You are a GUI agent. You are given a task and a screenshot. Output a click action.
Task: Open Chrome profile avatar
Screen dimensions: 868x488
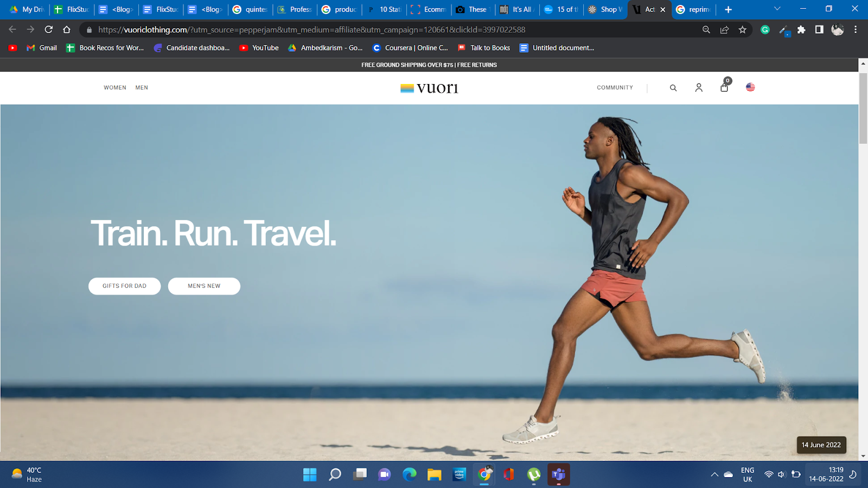838,30
